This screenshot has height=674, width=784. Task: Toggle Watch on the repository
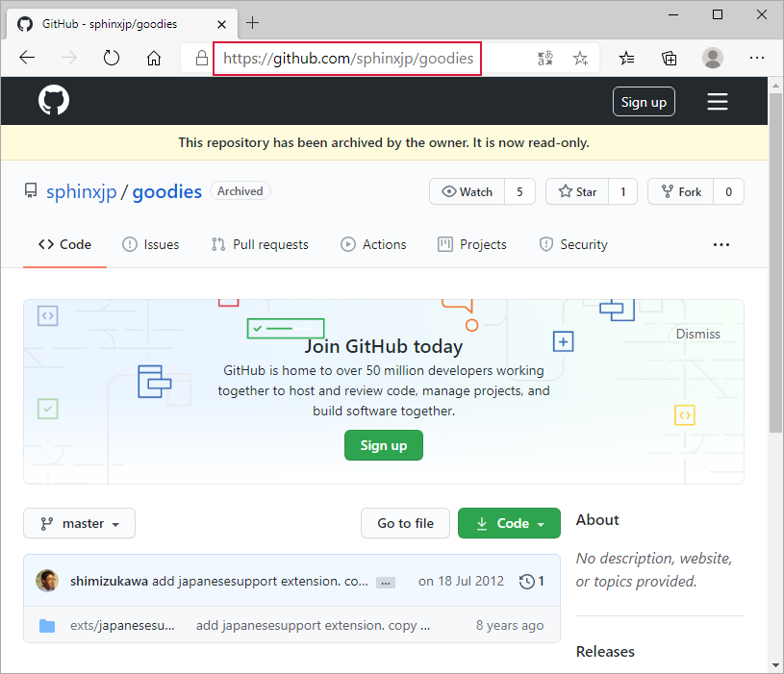pyautogui.click(x=467, y=192)
